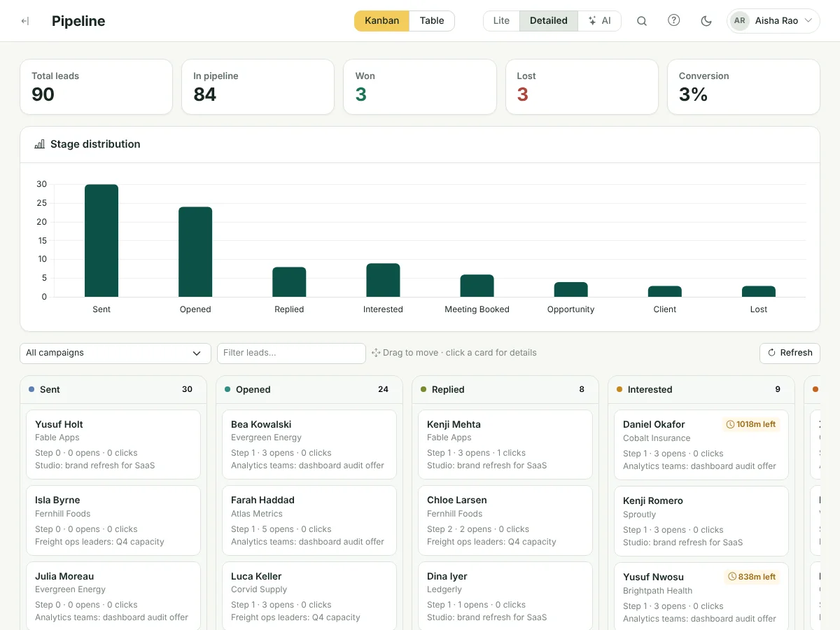The image size is (840, 630).
Task: Click the clock icon on the 838m left badge
Action: point(732,577)
